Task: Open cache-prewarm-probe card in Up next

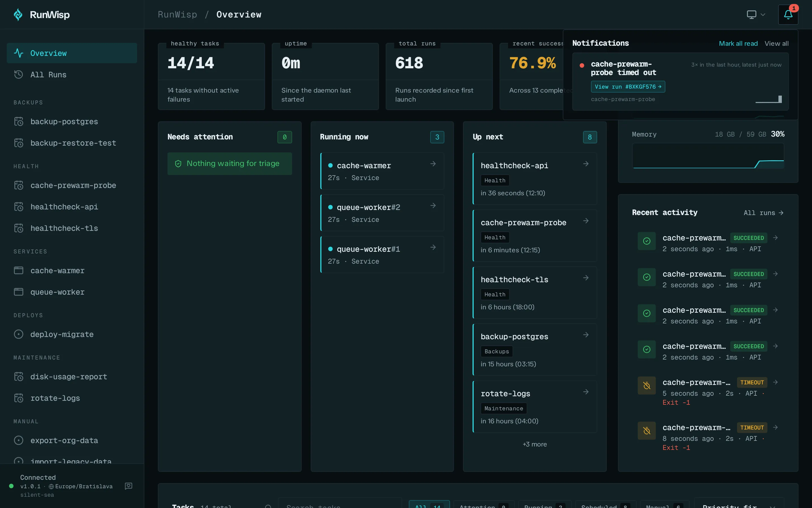Action: pyautogui.click(x=535, y=236)
